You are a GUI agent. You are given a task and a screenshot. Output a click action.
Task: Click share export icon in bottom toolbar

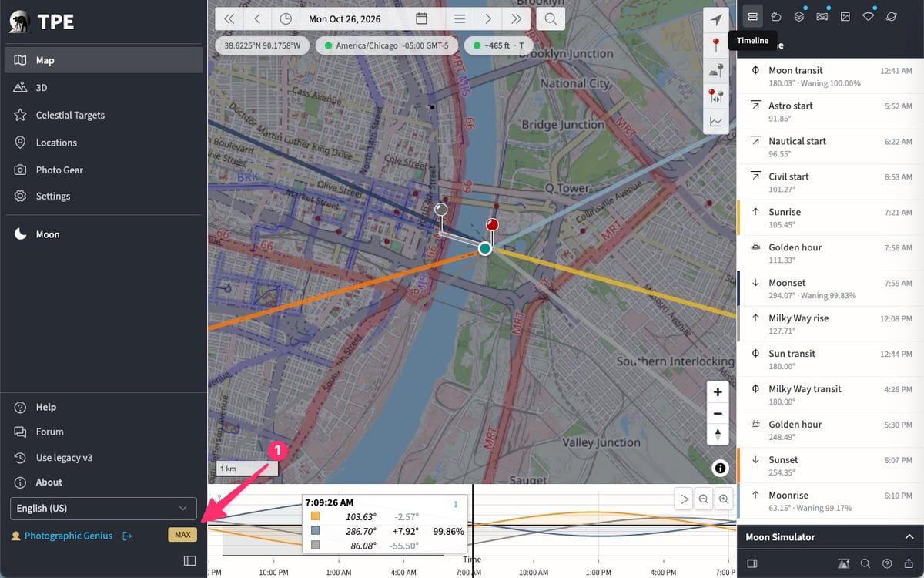tap(909, 563)
